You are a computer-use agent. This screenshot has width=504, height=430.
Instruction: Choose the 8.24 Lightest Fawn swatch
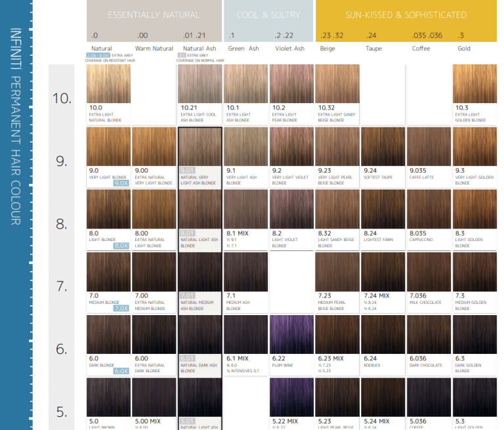(383, 209)
